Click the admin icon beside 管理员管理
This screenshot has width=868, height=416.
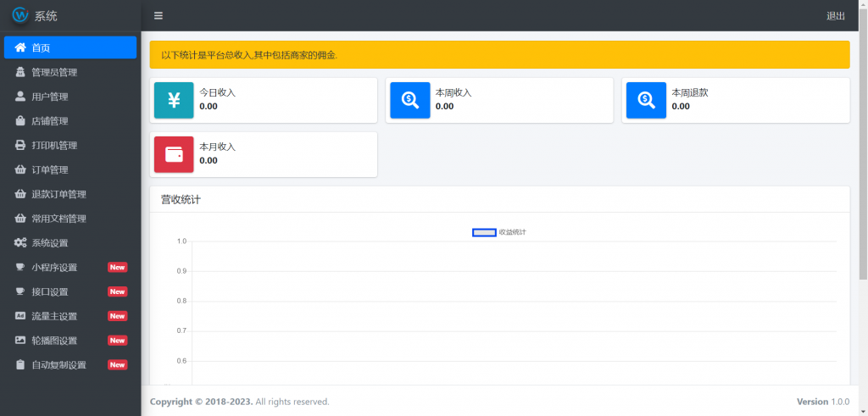point(20,72)
